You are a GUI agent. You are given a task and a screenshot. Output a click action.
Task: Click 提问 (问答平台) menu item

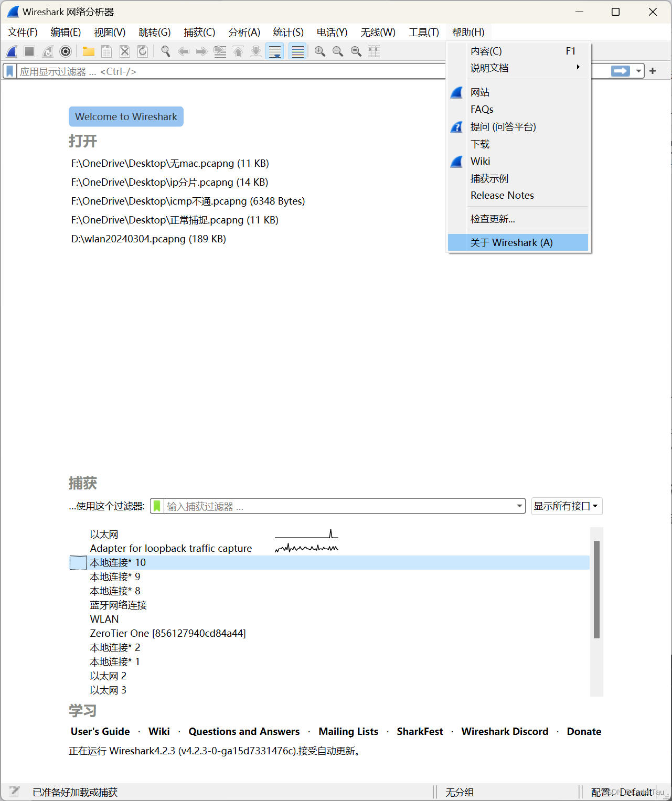[518, 126]
